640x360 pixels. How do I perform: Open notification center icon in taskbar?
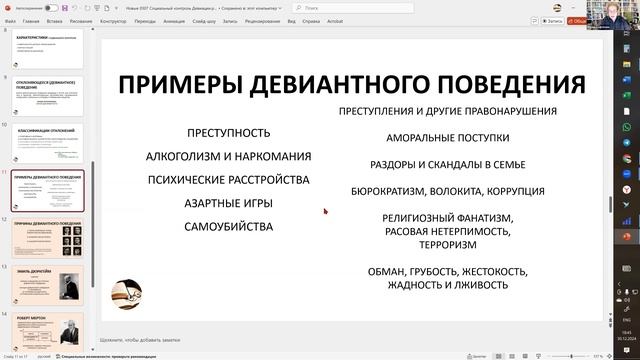[627, 350]
